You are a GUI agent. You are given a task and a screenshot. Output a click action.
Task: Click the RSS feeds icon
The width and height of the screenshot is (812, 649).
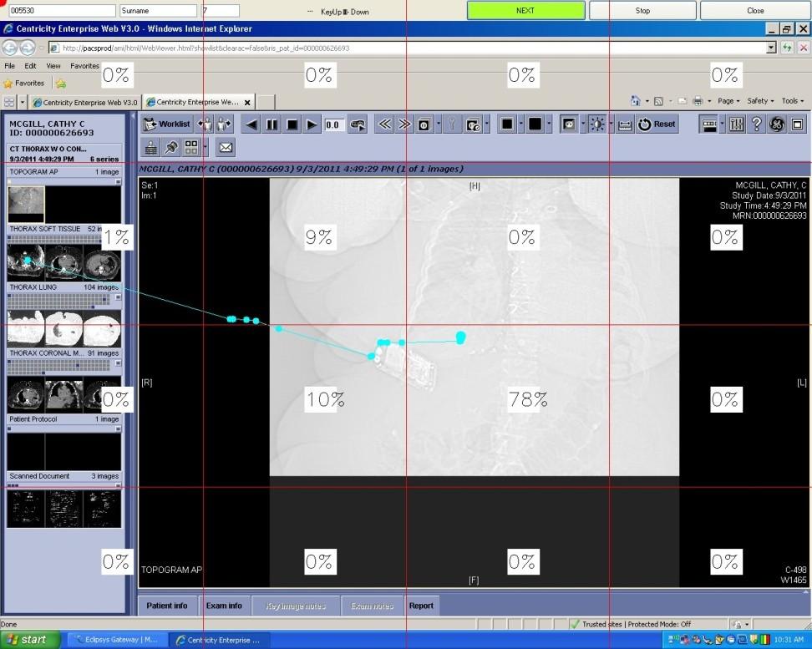click(658, 101)
